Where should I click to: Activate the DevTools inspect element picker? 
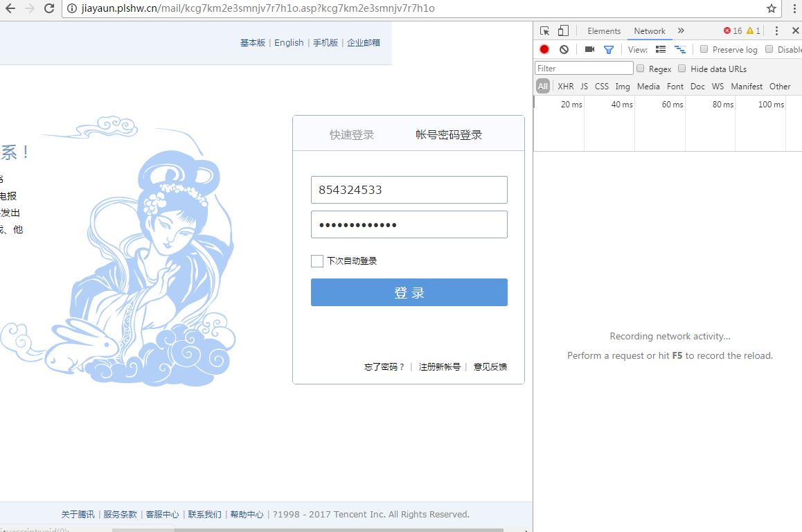pos(545,30)
